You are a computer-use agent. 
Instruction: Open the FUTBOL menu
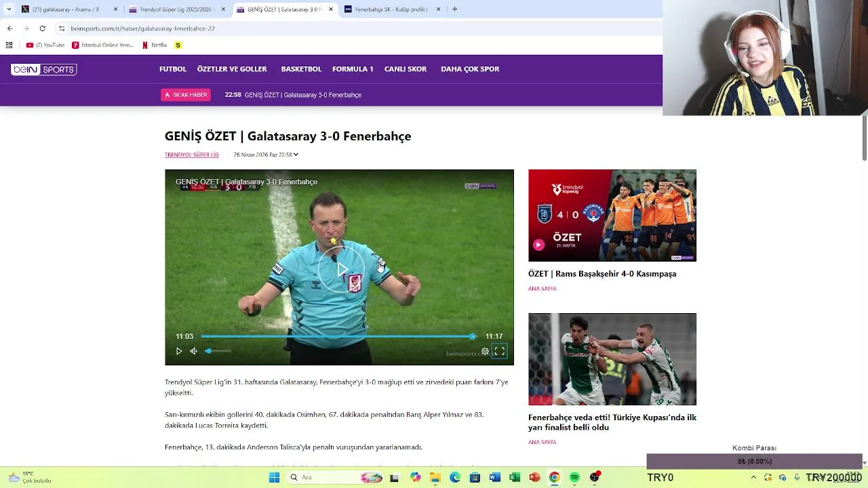[x=173, y=69]
